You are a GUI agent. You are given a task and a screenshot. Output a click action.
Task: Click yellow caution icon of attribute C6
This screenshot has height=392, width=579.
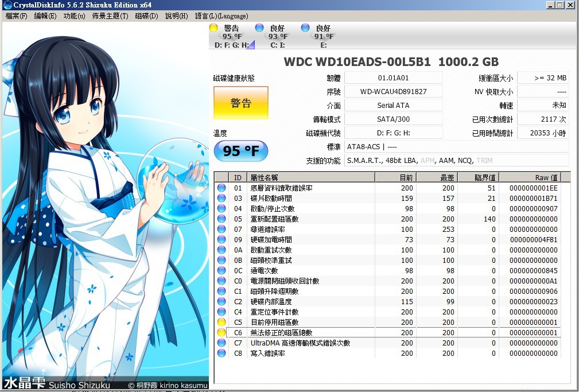click(x=222, y=332)
